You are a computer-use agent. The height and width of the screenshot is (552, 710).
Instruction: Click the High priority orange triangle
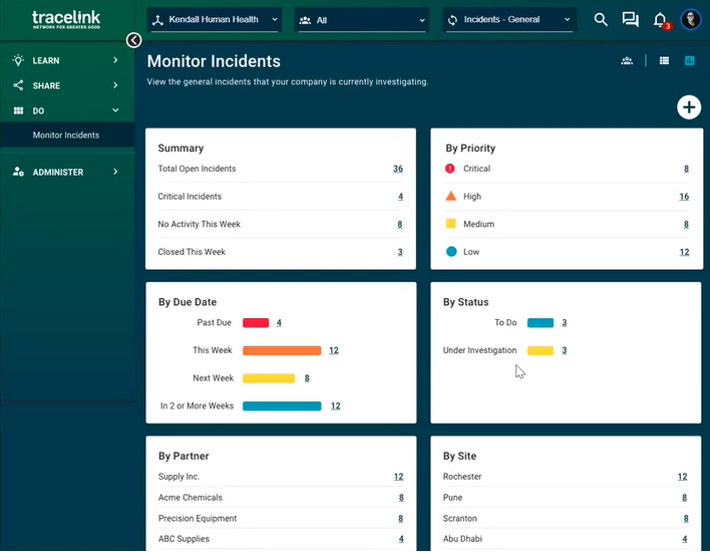(451, 196)
